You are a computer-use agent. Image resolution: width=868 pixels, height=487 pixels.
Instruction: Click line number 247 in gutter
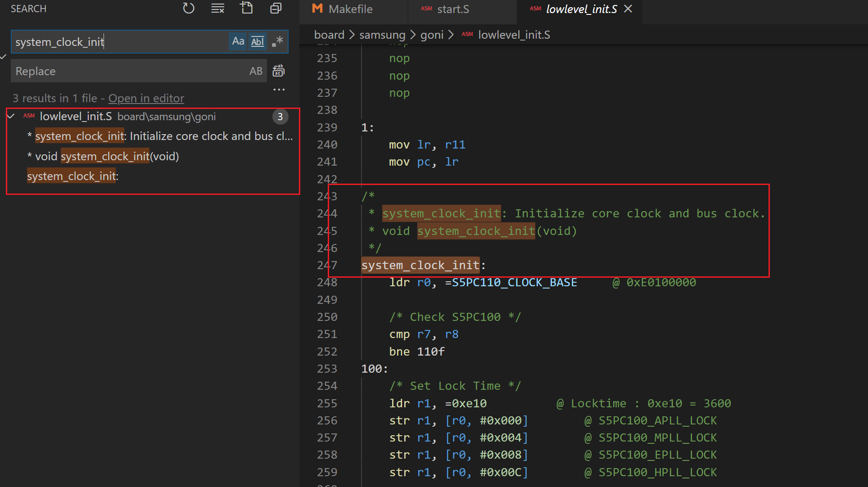coord(327,265)
